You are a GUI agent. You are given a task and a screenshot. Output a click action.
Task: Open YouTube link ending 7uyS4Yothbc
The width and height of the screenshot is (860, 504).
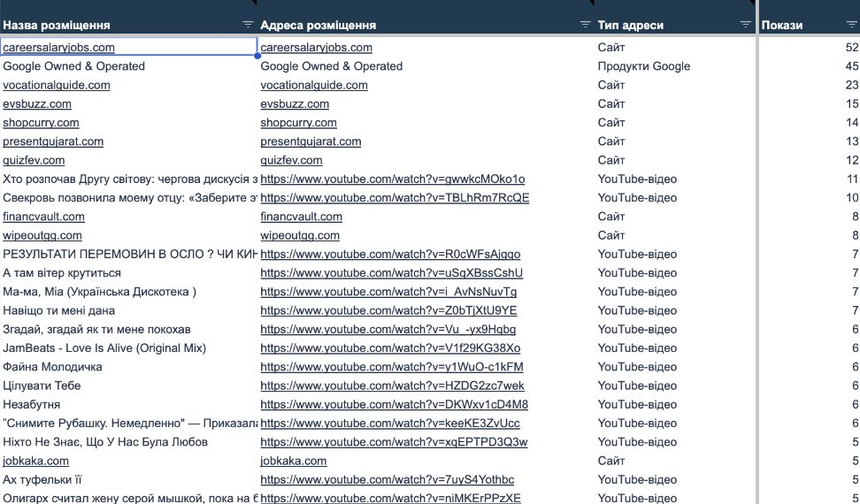click(x=388, y=479)
